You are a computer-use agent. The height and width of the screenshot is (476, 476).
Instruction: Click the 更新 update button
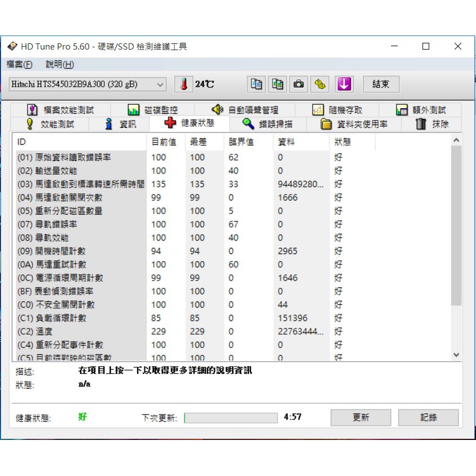click(x=361, y=417)
